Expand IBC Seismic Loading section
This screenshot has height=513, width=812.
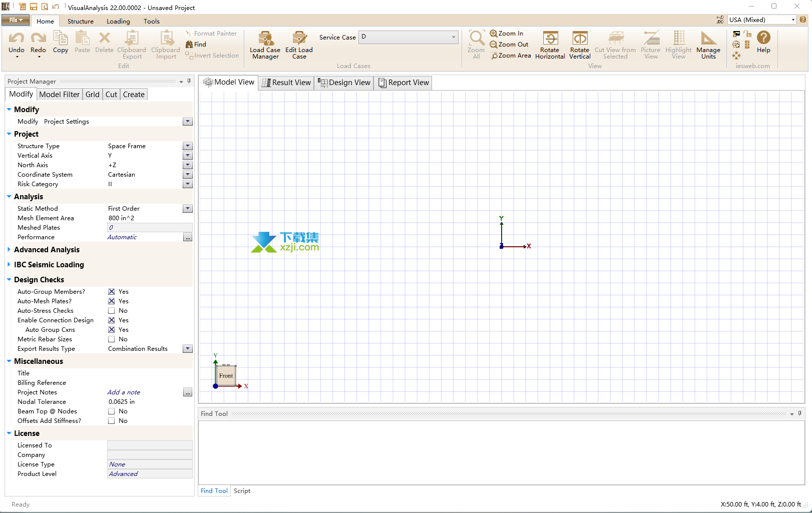coord(9,264)
